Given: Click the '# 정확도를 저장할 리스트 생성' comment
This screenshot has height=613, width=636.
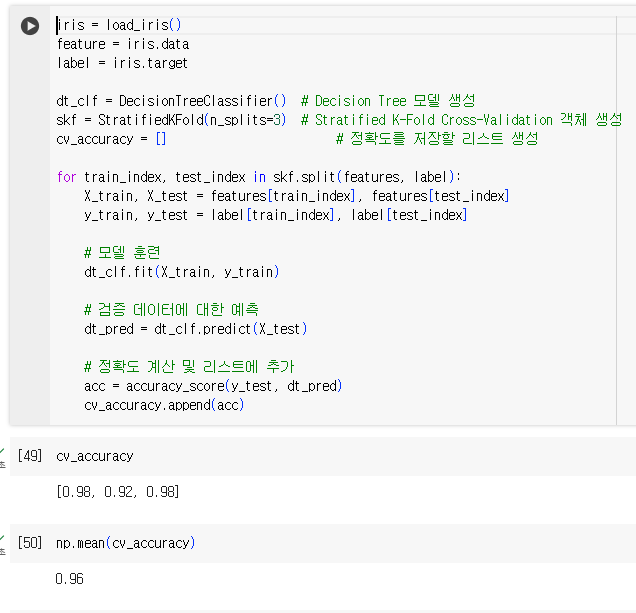Looking at the screenshot, I should [437, 139].
